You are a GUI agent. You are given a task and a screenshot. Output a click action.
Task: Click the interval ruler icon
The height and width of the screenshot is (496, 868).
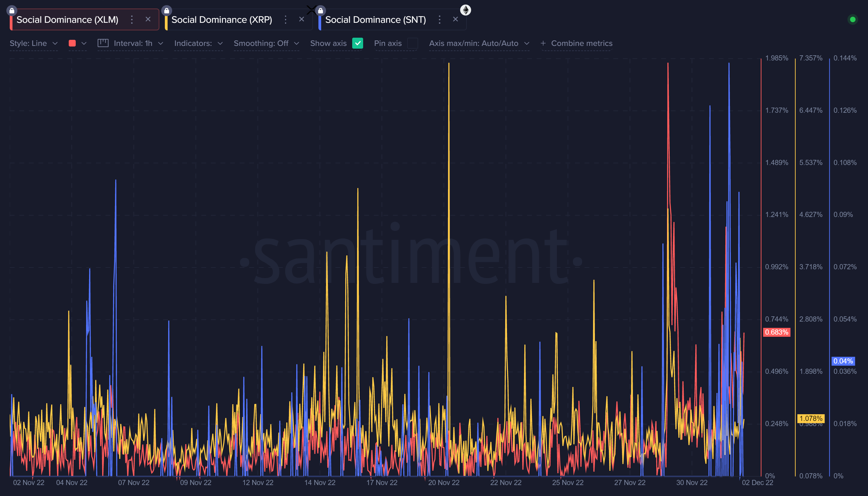tap(103, 43)
